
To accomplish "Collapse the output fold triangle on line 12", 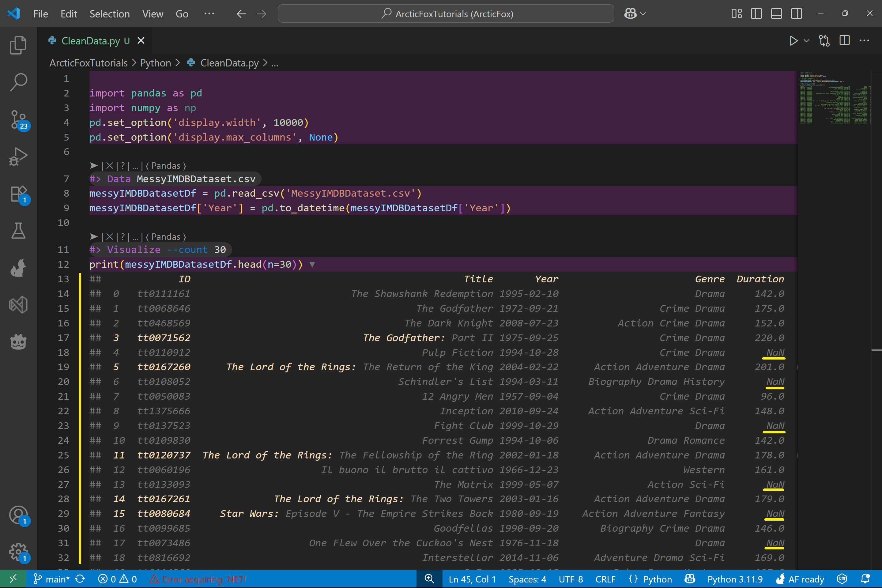I will point(312,265).
